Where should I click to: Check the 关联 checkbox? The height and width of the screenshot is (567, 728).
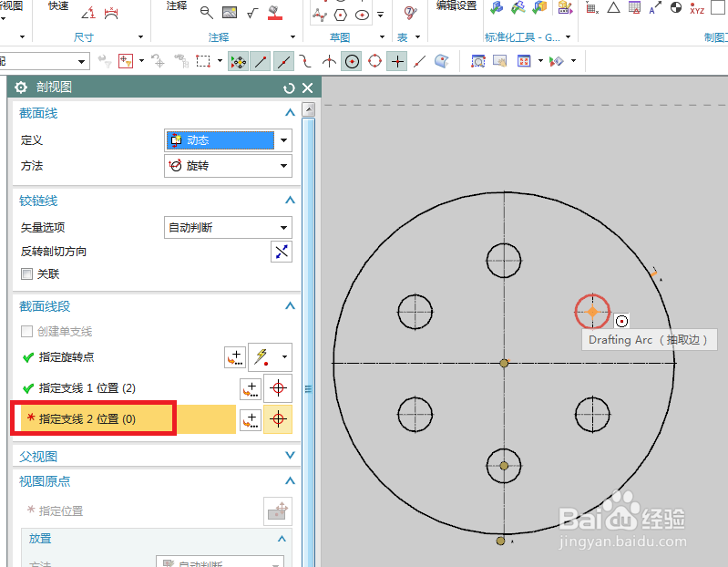pos(27,274)
